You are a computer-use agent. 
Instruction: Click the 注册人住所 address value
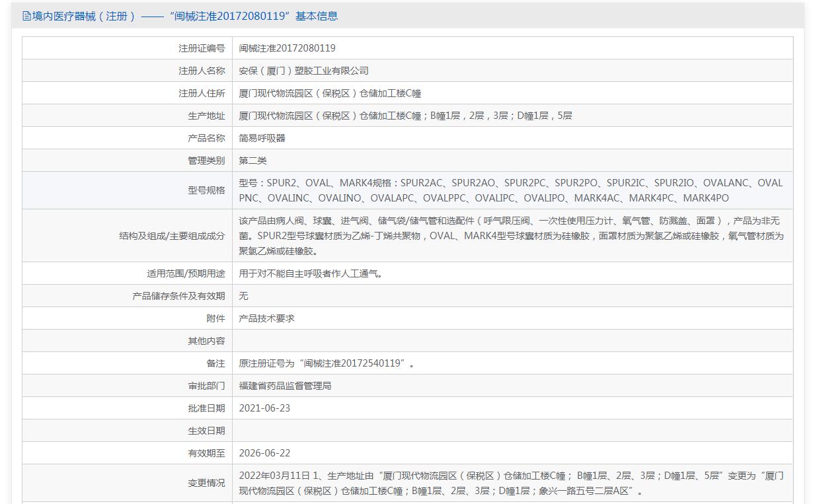[x=330, y=93]
